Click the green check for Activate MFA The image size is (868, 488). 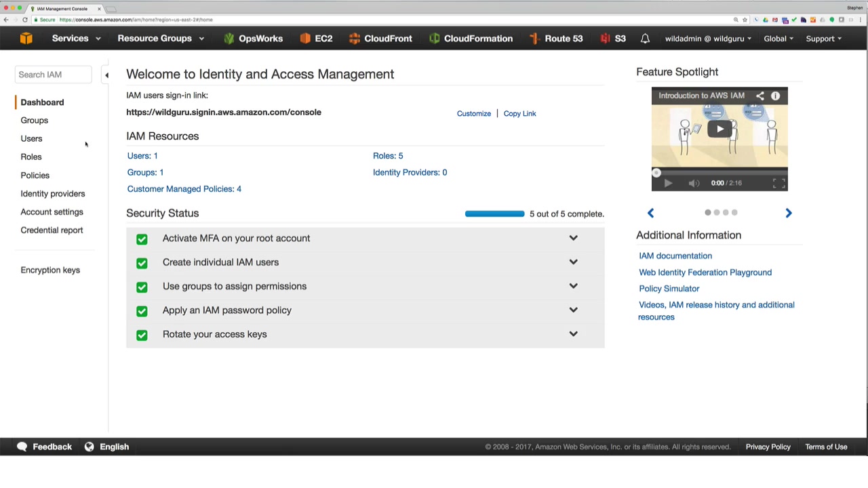coord(142,239)
